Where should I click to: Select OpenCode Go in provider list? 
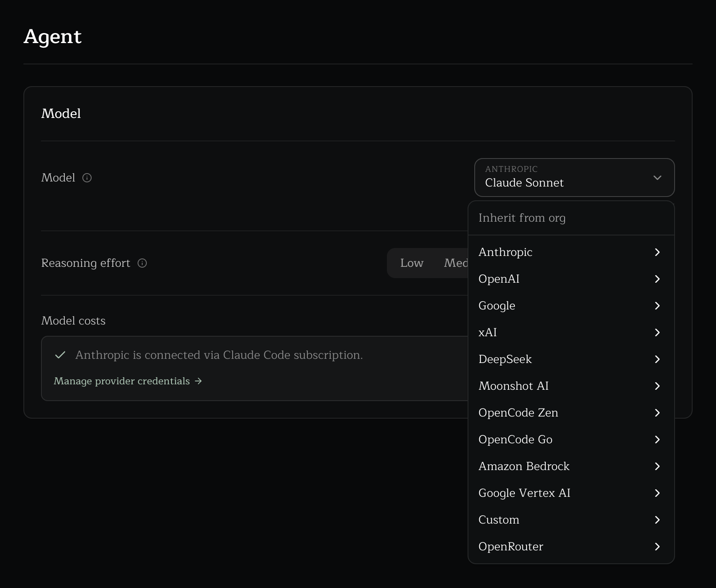571,440
